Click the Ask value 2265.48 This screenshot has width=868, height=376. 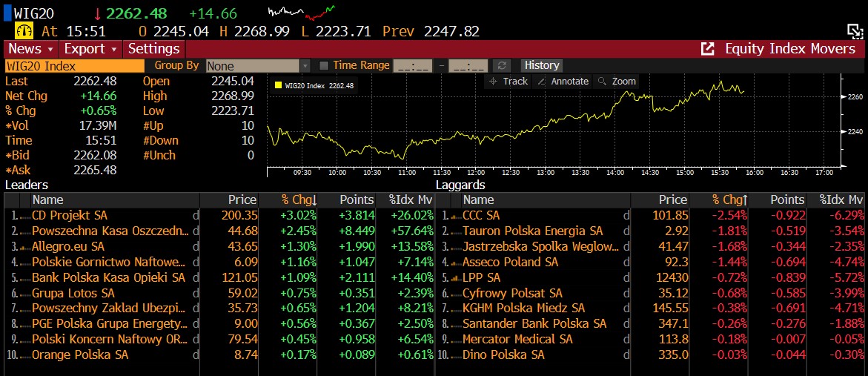pos(95,171)
